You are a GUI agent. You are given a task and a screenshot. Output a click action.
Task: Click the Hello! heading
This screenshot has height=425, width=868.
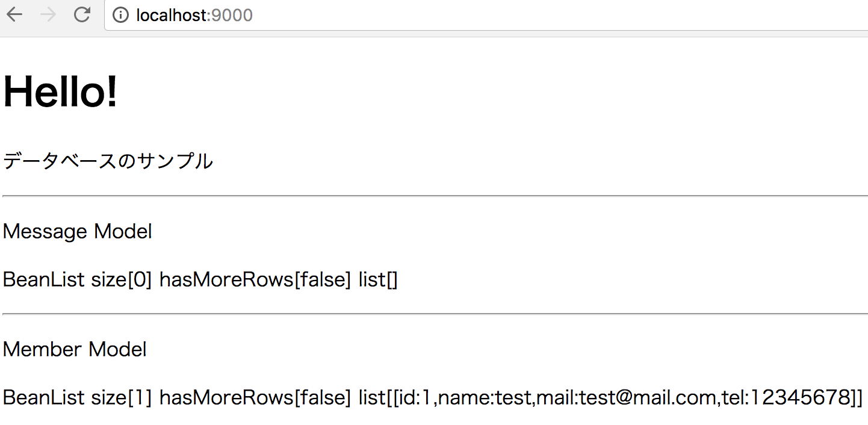click(60, 92)
